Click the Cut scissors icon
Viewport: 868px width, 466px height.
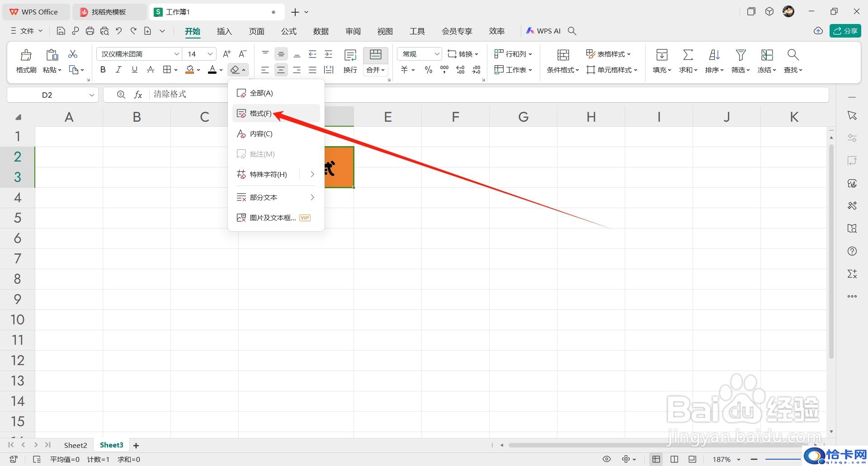[x=72, y=54]
